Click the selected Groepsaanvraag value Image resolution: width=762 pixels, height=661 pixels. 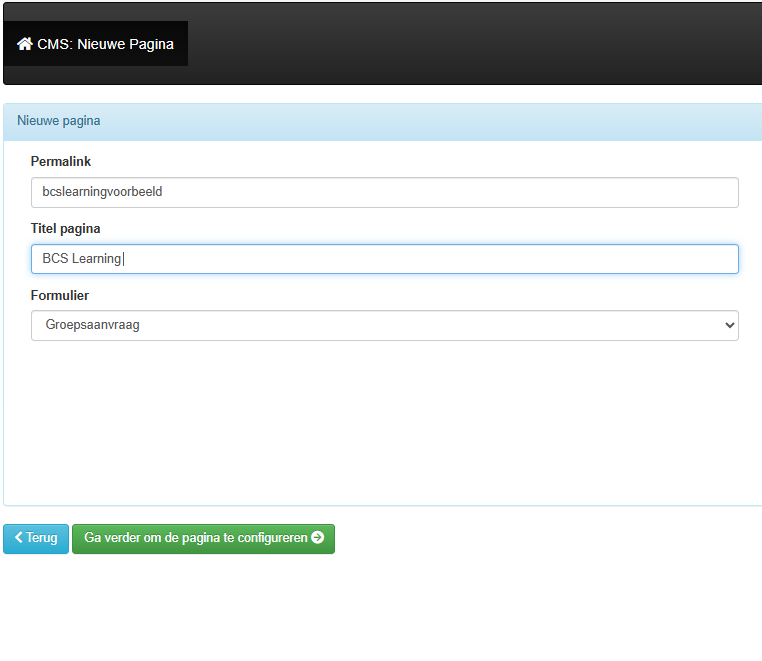click(92, 325)
